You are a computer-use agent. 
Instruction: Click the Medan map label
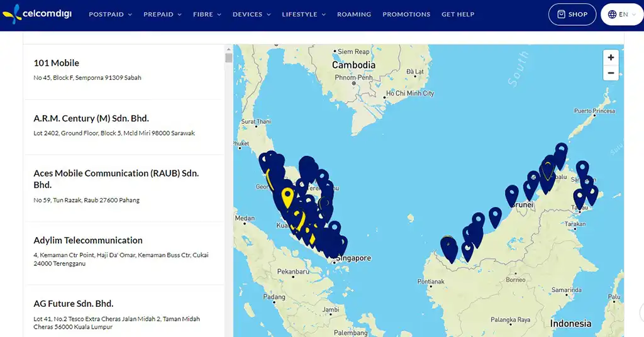pos(245,218)
